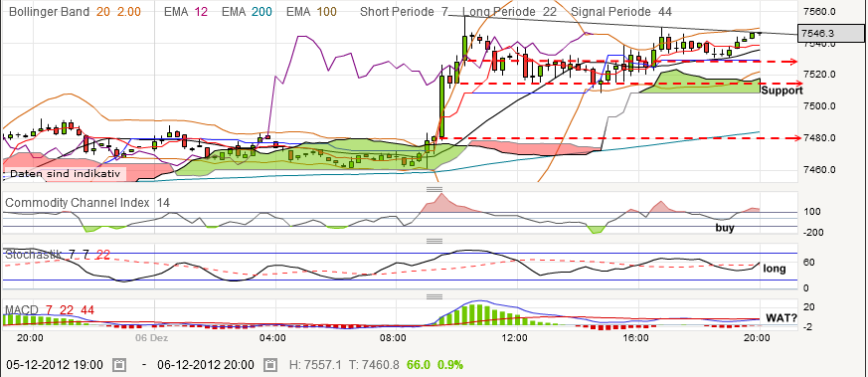This screenshot has width=868, height=377.
Task: Grab the grip handle above the MACD panel
Action: tap(434, 296)
